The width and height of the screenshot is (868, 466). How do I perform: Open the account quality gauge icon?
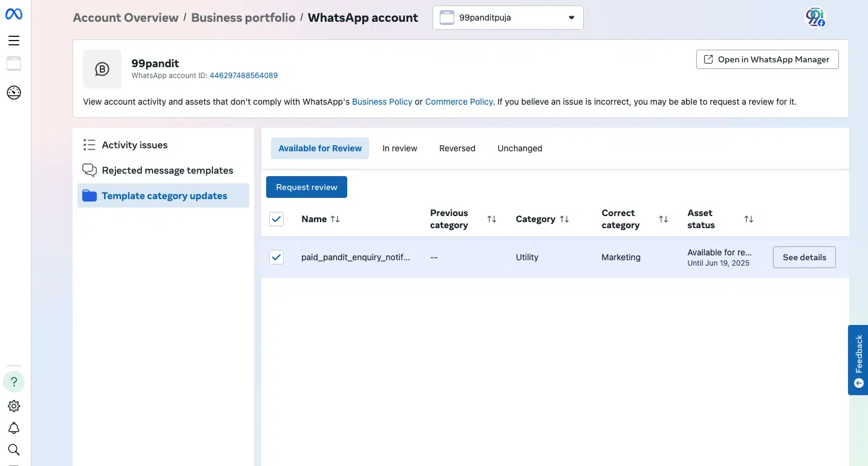point(14,93)
